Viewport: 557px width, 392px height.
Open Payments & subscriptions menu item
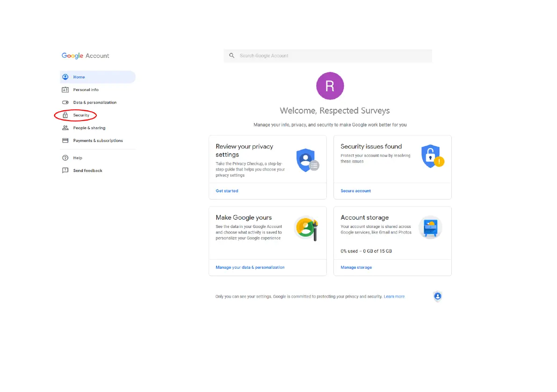98,141
